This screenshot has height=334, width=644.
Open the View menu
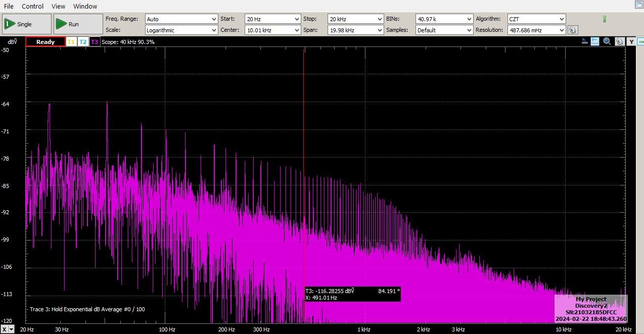point(58,6)
